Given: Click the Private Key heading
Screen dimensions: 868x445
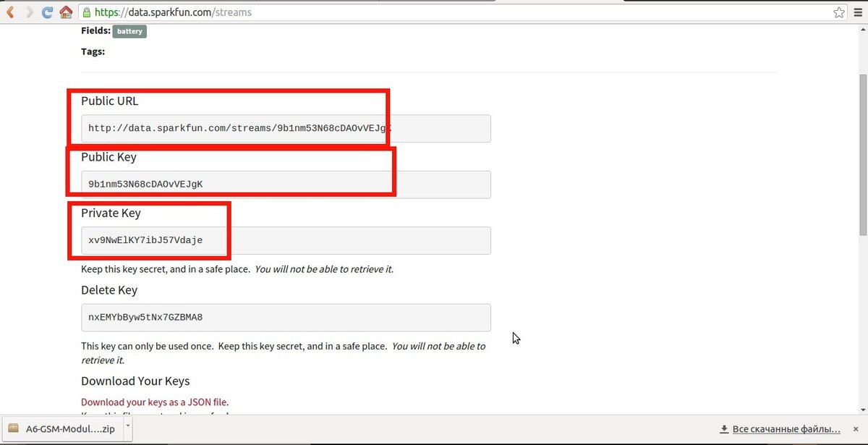Looking at the screenshot, I should pyautogui.click(x=111, y=213).
